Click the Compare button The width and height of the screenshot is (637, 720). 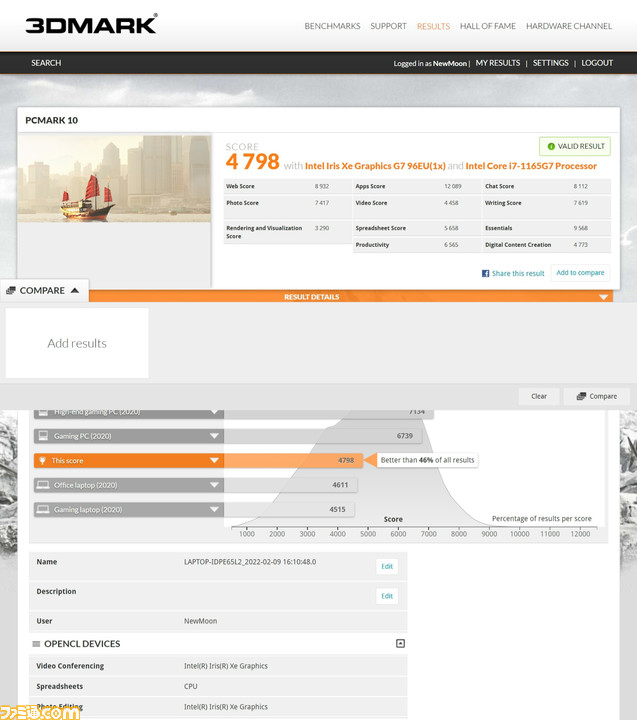tap(596, 396)
